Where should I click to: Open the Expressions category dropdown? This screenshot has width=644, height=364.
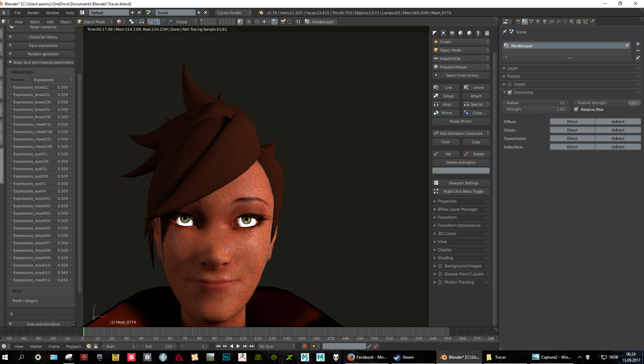pyautogui.click(x=52, y=80)
